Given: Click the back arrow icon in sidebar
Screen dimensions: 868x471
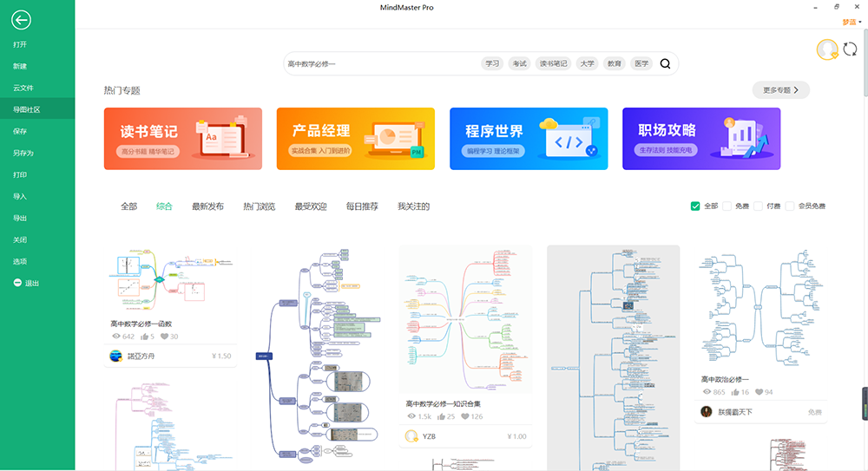Looking at the screenshot, I should (x=21, y=20).
